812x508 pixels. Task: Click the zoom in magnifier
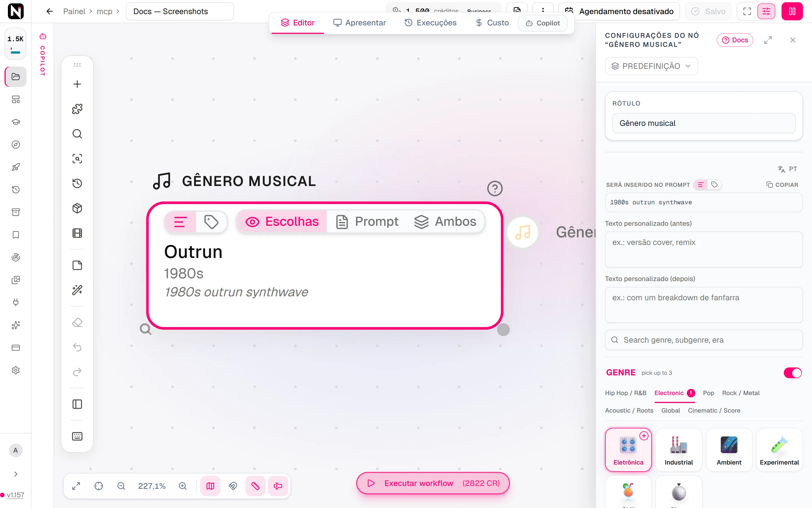click(x=182, y=486)
